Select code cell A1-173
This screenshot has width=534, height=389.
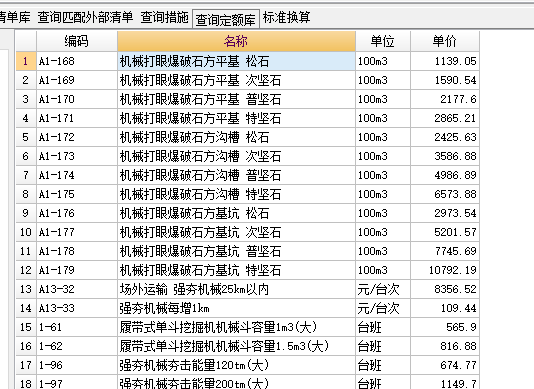coord(77,156)
